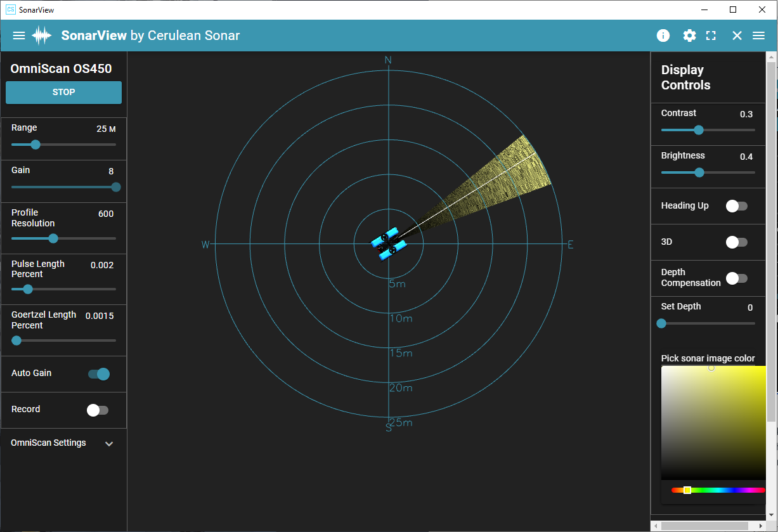Image resolution: width=778 pixels, height=532 pixels.
Task: Open the left hamburger menu
Action: [19, 36]
